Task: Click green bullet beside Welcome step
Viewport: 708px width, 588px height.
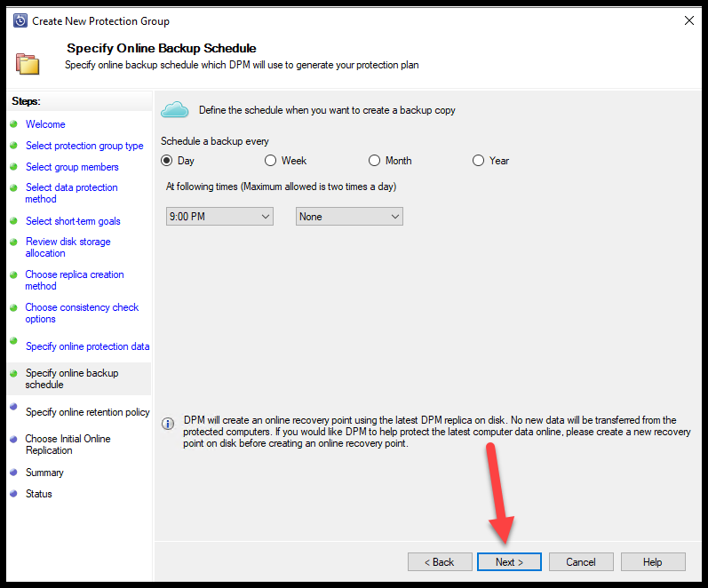Action: pyautogui.click(x=13, y=123)
